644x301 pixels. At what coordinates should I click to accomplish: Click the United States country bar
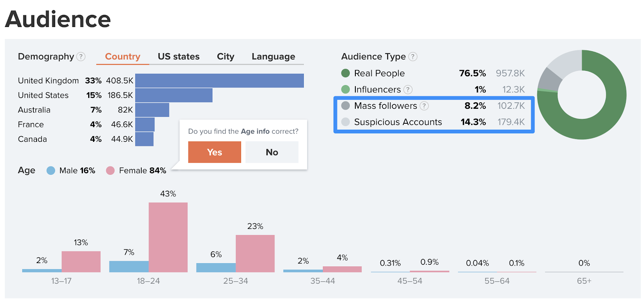tap(173, 95)
